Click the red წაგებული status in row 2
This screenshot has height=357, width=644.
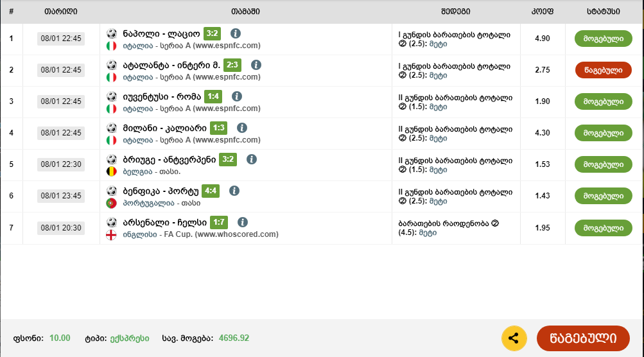(x=603, y=70)
